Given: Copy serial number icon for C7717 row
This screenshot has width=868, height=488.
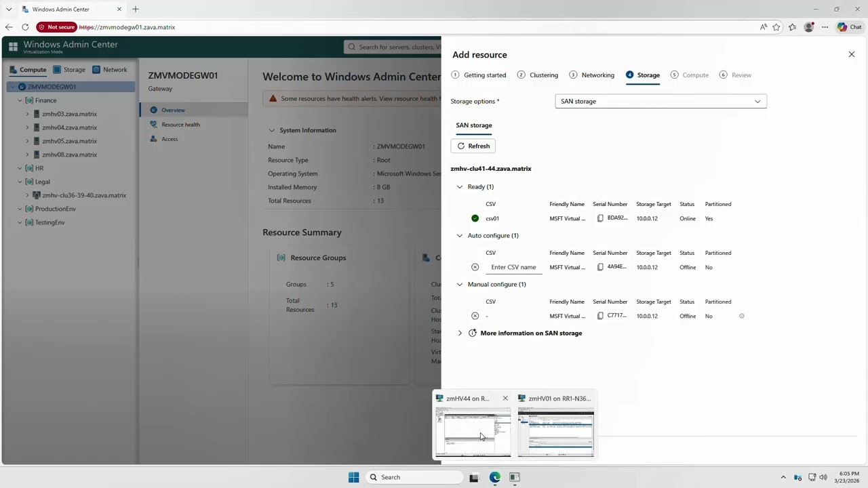Looking at the screenshot, I should [x=600, y=316].
